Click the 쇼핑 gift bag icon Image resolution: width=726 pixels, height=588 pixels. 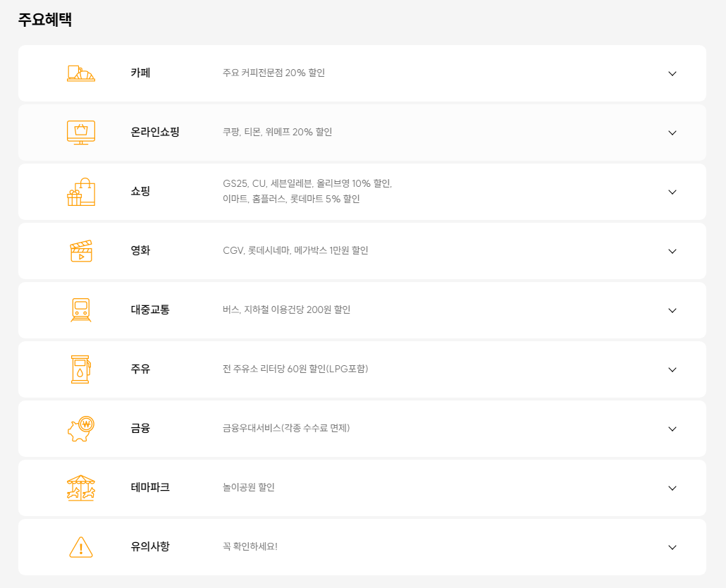[x=80, y=192]
